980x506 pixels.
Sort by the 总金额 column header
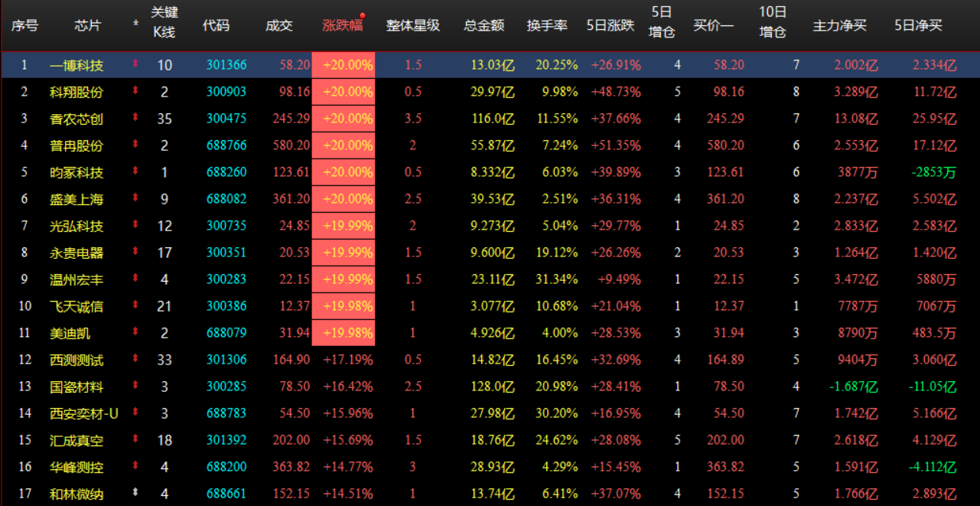(484, 24)
